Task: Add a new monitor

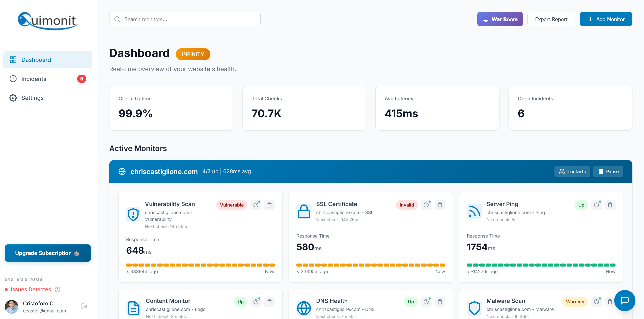Action: (x=606, y=19)
